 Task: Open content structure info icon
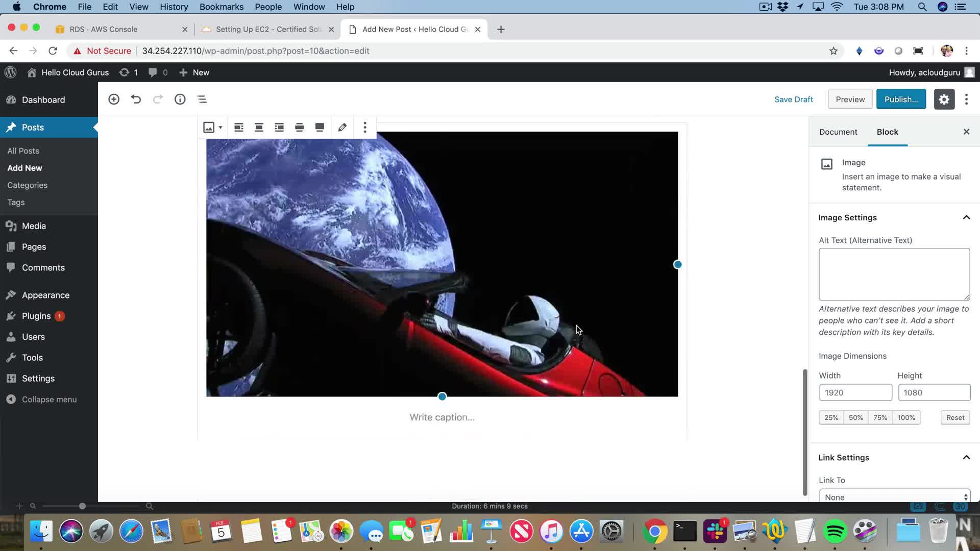(180, 99)
